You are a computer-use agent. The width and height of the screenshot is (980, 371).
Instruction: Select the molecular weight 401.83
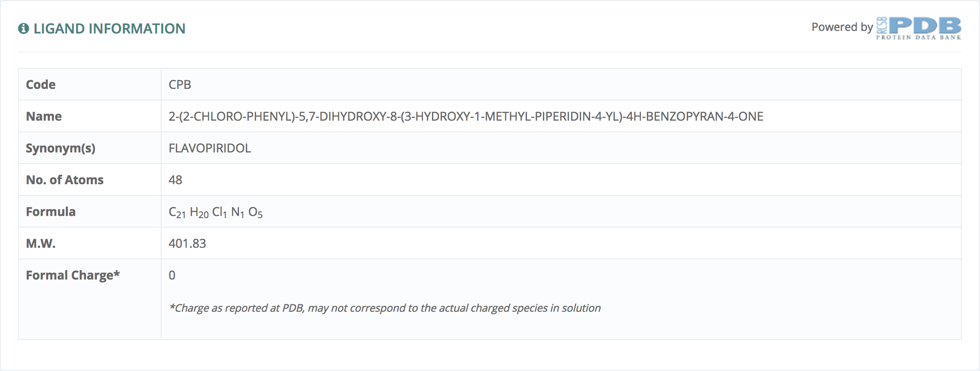(x=187, y=243)
